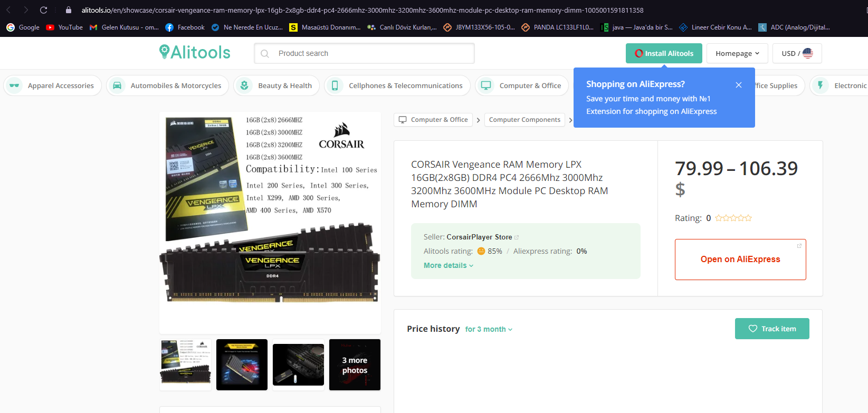Open the PANDA LC133LF1L0 bookmark
This screenshot has width=868, height=413.
coord(558,27)
